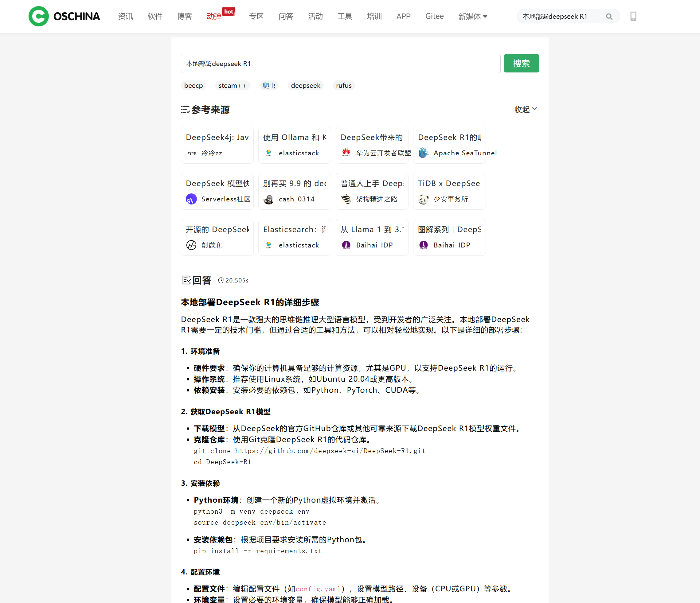This screenshot has height=603, width=700.
Task: Go to the 问答 section
Action: (x=286, y=16)
